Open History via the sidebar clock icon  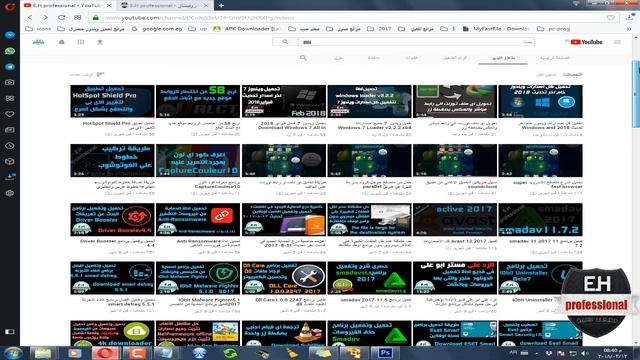[x=9, y=146]
